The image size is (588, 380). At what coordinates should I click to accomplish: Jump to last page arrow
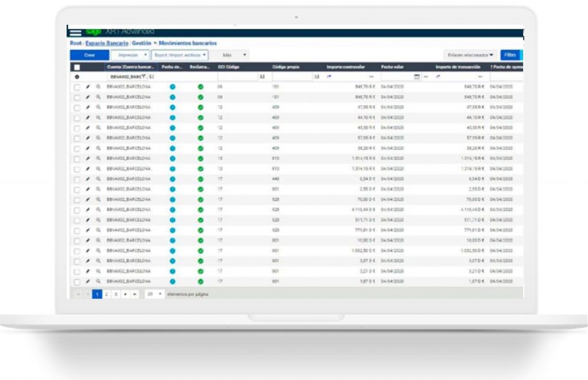click(x=134, y=294)
